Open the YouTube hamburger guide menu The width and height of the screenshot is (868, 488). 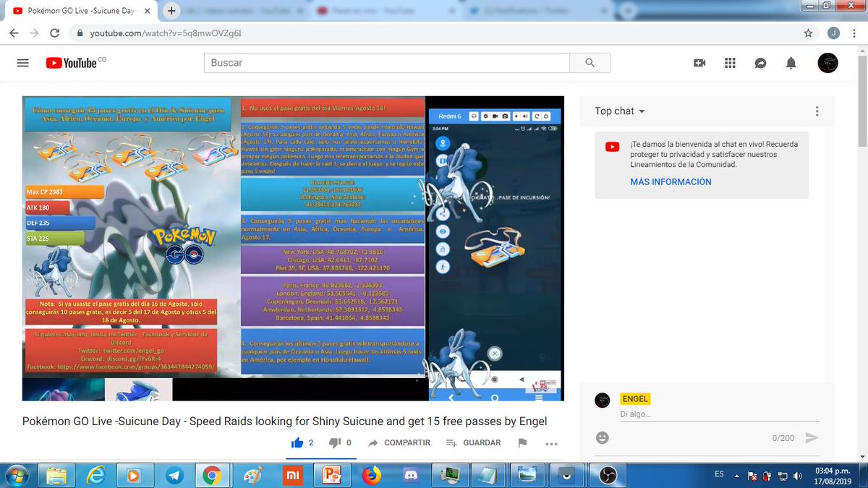[x=22, y=63]
